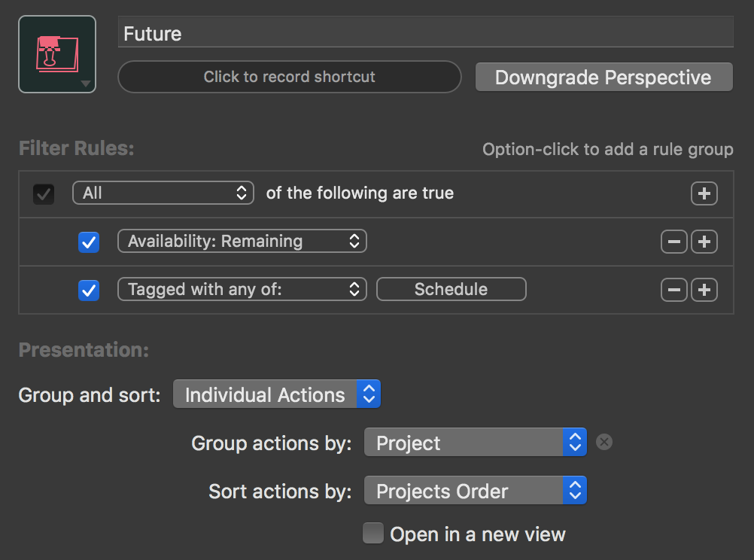
Task: Toggle the top-level All rule checkbox
Action: coord(44,193)
